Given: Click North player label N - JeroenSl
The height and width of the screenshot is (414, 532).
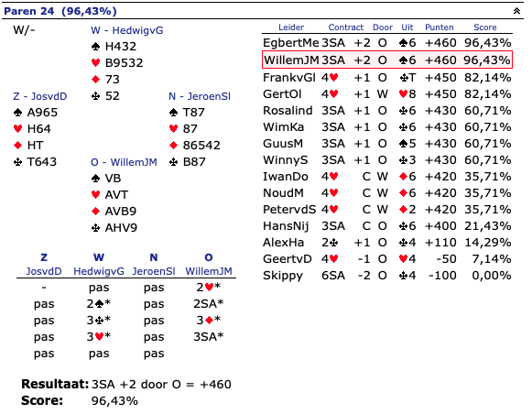Looking at the screenshot, I should point(200,96).
